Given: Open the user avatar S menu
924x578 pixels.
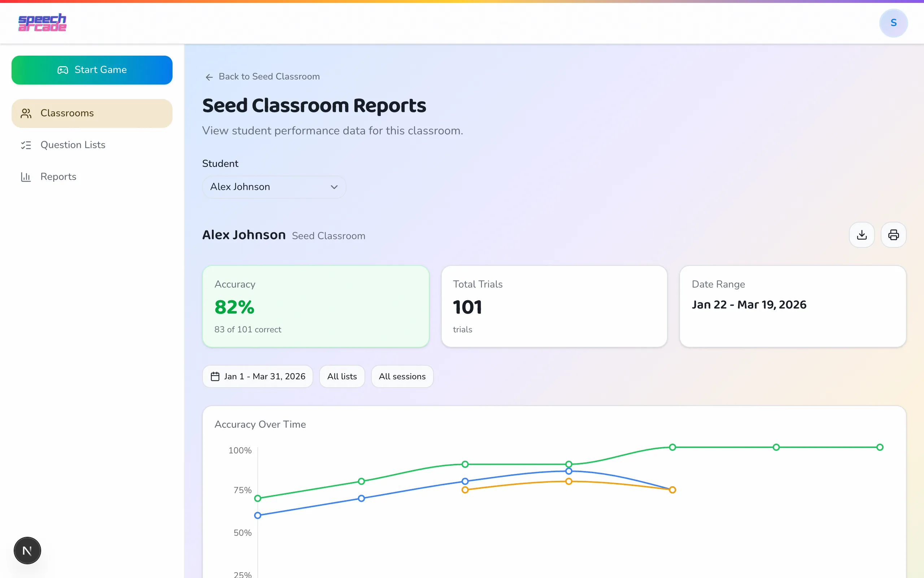Looking at the screenshot, I should coord(893,23).
